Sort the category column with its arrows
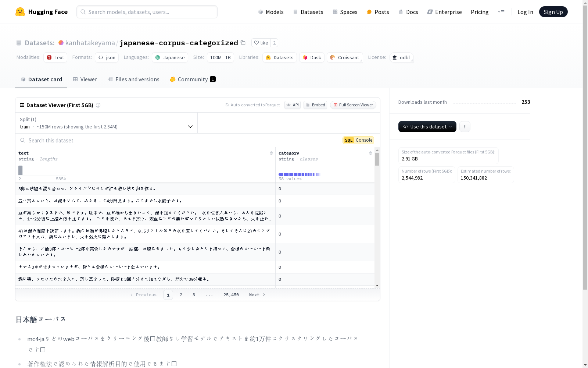 370,153
